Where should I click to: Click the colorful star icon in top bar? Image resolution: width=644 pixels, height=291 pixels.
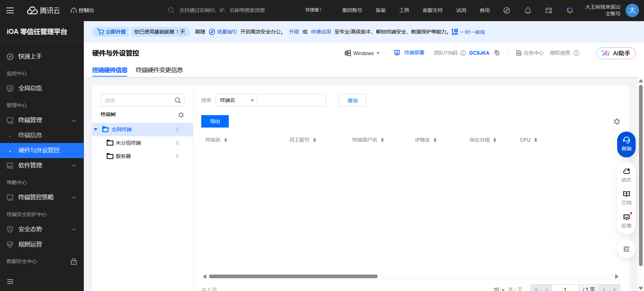[x=570, y=10]
